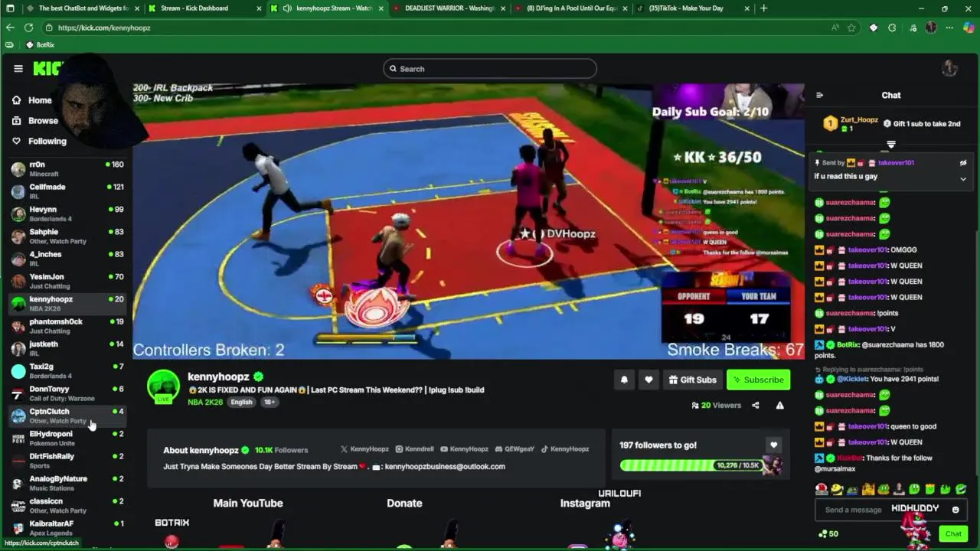Viewport: 980px width, 551px height.
Task: Click the browser address bar URL
Action: [x=104, y=28]
